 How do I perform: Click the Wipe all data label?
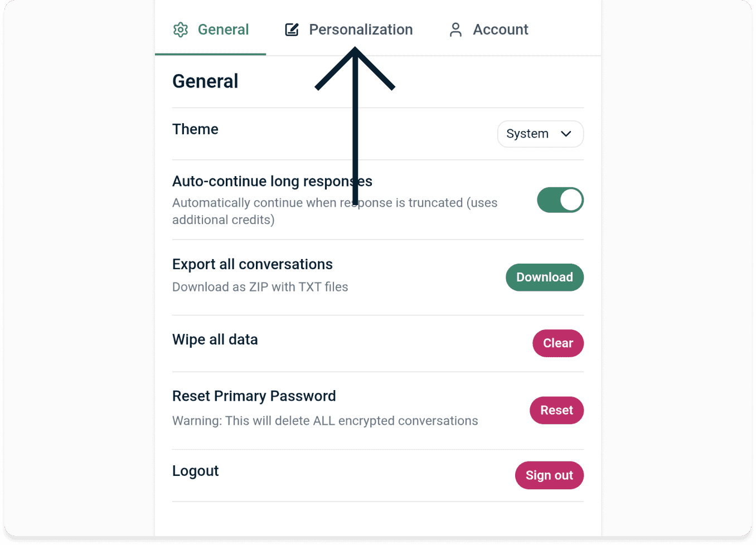(215, 340)
